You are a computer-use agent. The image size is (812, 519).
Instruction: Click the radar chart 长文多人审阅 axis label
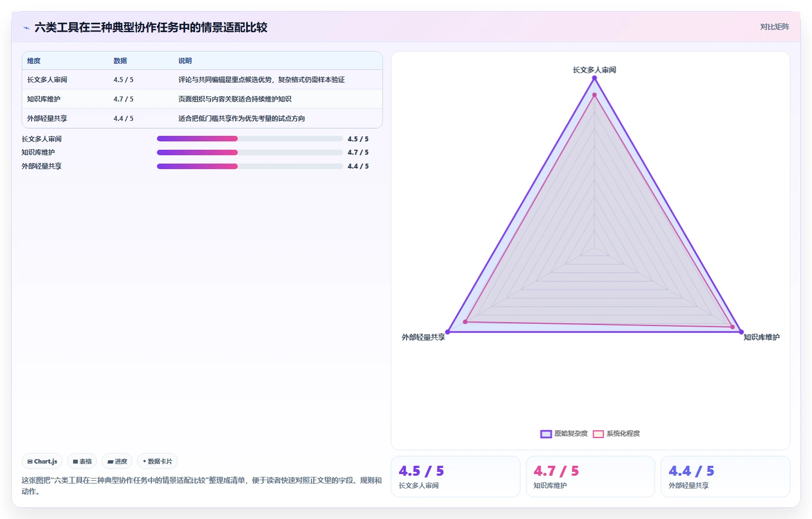tap(594, 70)
